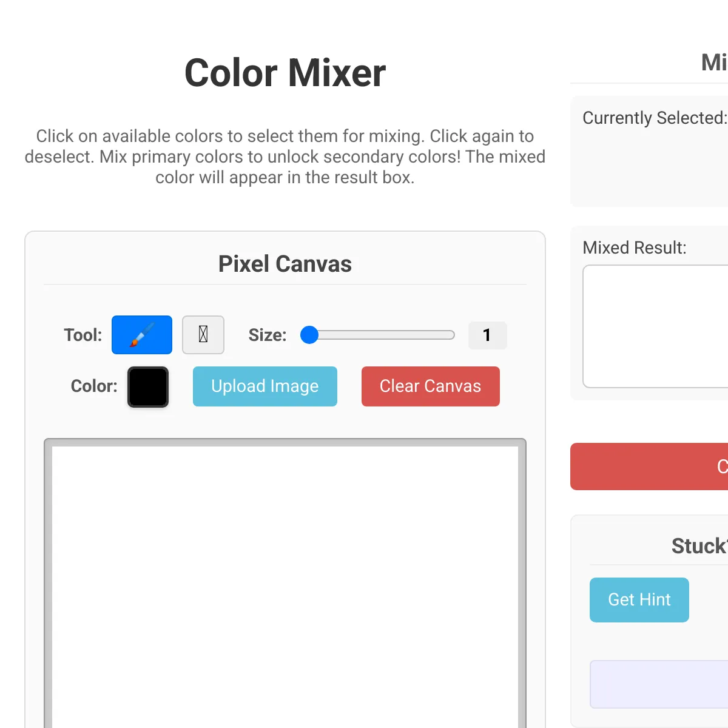Select the paintbrush tool
The height and width of the screenshot is (728, 728).
142,335
